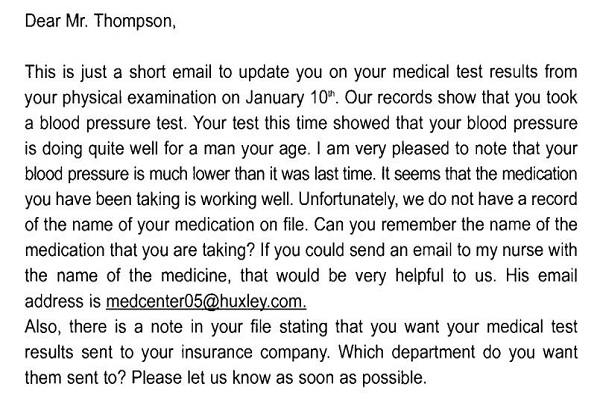Click the word physical

point(92,98)
